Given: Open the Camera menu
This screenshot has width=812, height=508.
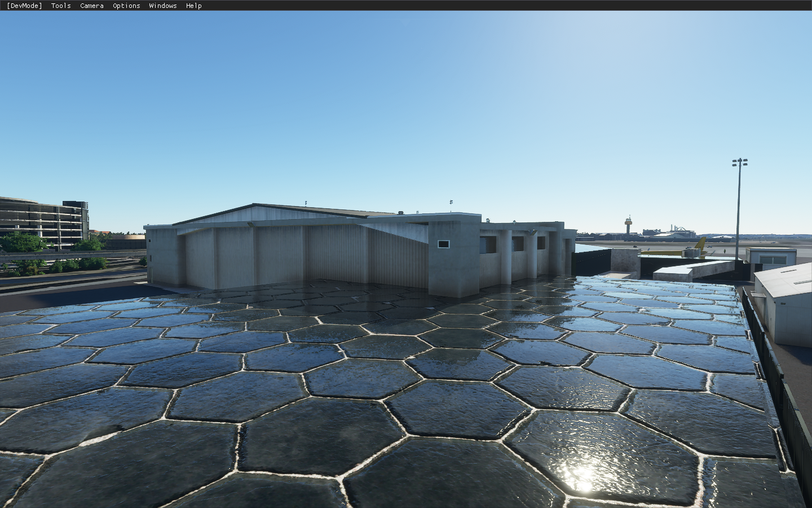Looking at the screenshot, I should (92, 6).
